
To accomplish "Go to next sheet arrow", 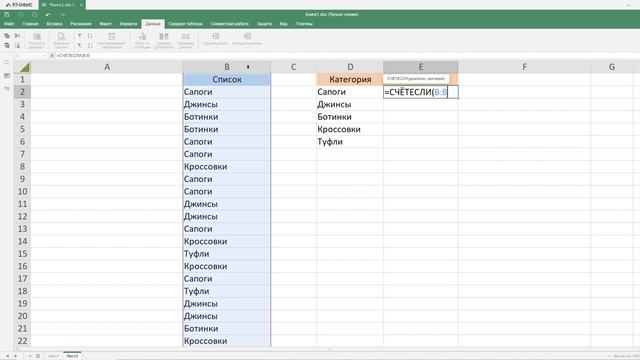I will (16, 356).
